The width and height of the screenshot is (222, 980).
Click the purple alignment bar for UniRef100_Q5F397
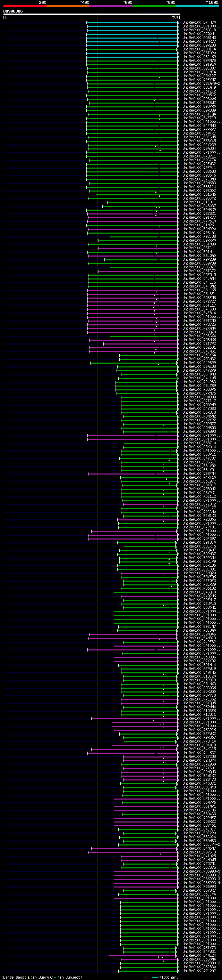(x=134, y=539)
